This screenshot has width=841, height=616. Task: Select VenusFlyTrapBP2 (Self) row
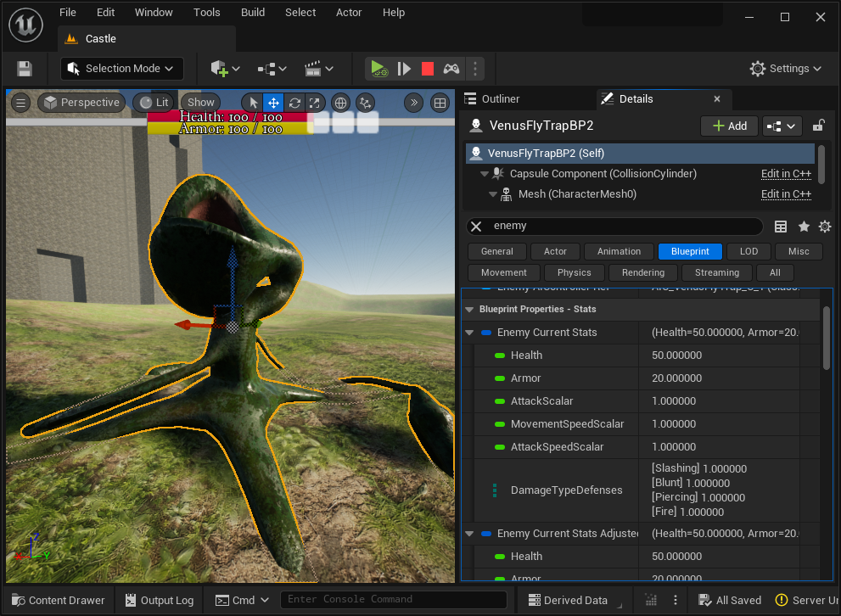[x=640, y=154]
